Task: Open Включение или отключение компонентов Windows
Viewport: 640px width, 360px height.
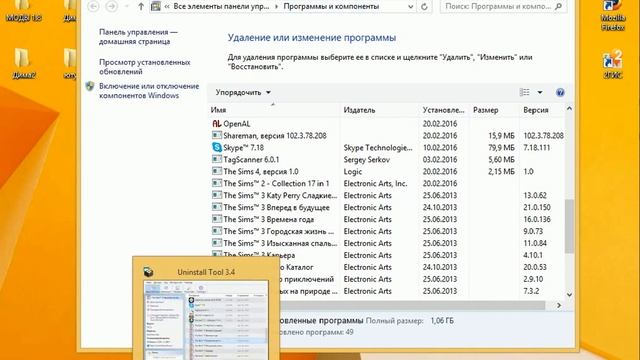Action: tap(149, 91)
